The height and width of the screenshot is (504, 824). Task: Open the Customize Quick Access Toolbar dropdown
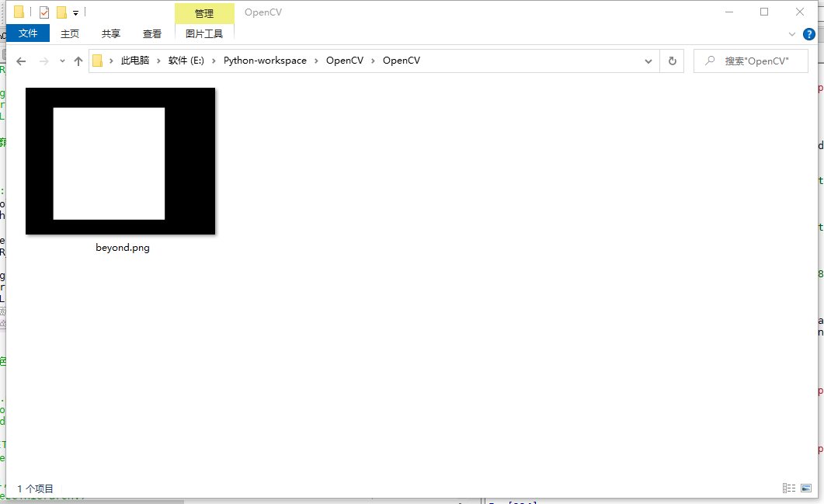click(75, 12)
